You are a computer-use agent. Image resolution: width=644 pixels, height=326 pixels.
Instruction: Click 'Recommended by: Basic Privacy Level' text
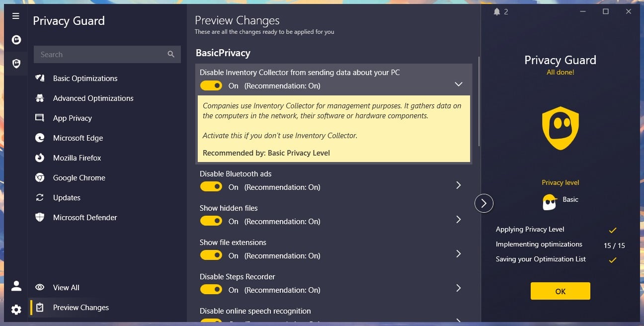266,153
